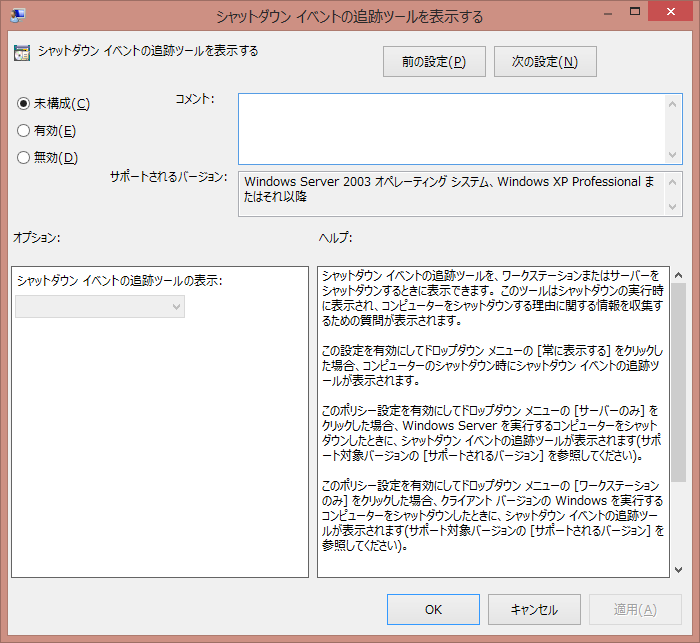700x643 pixels.
Task: Open the シャットダウン イベントの追跡ツールの表示 dropdown
Action: [x=100, y=307]
